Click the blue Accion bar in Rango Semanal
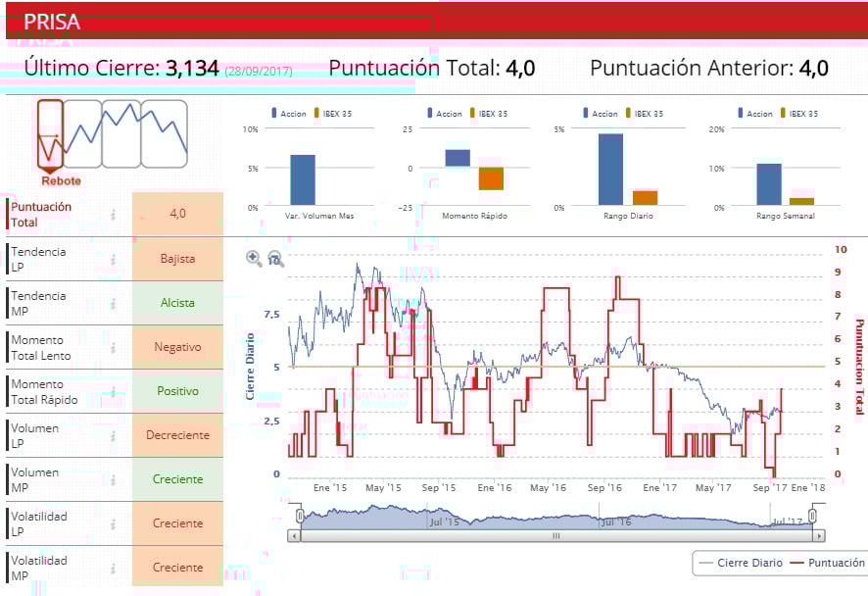Screen dimensions: 868x596 pyautogui.click(x=769, y=184)
